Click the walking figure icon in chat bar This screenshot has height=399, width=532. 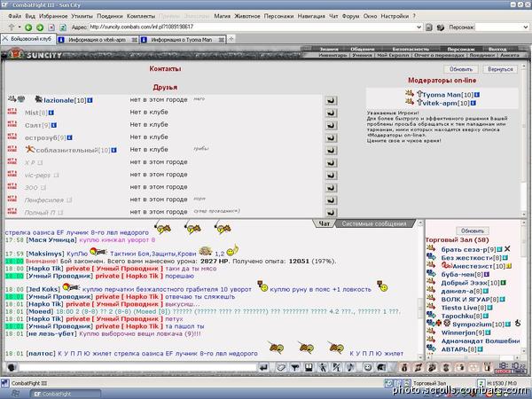[323, 367]
